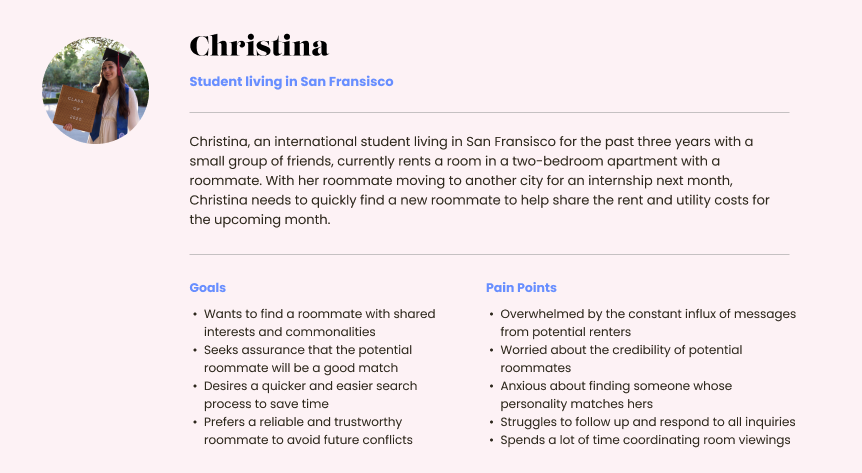Click the Student living in San Fransisco subtitle

tap(291, 81)
